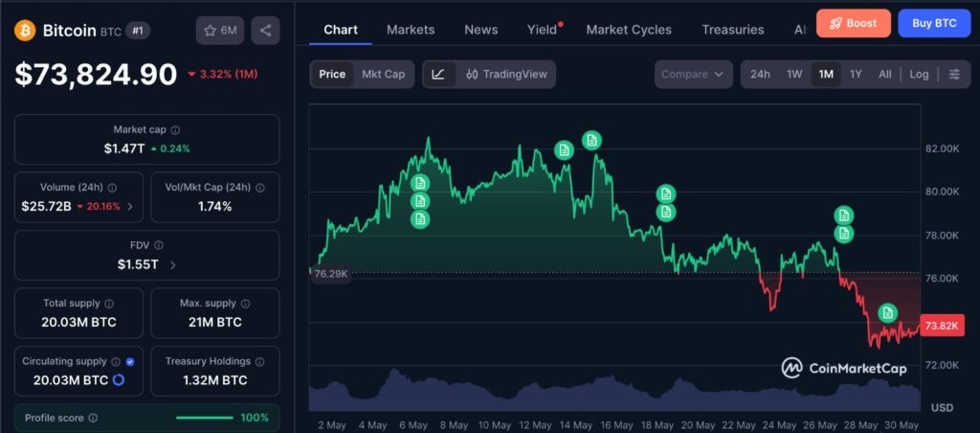Viewport: 980px width, 433px height.
Task: Click the Bitcoin logo icon
Action: pos(25,30)
